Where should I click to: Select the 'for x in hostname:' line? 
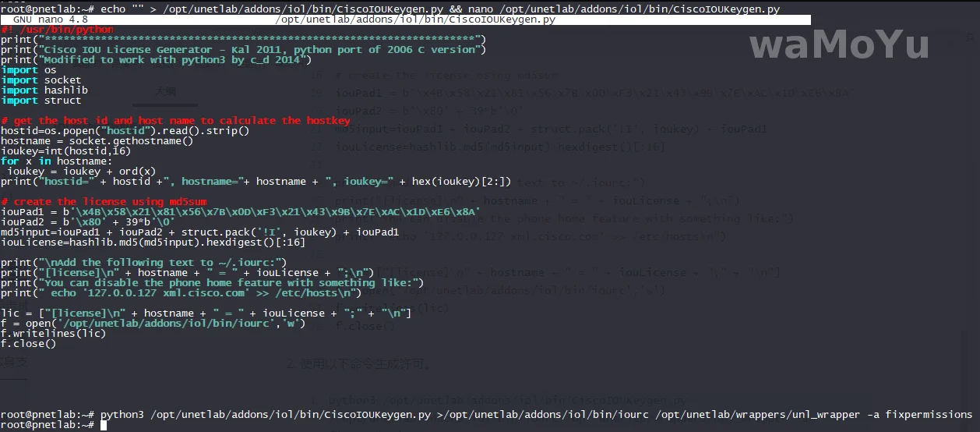pyautogui.click(x=56, y=161)
